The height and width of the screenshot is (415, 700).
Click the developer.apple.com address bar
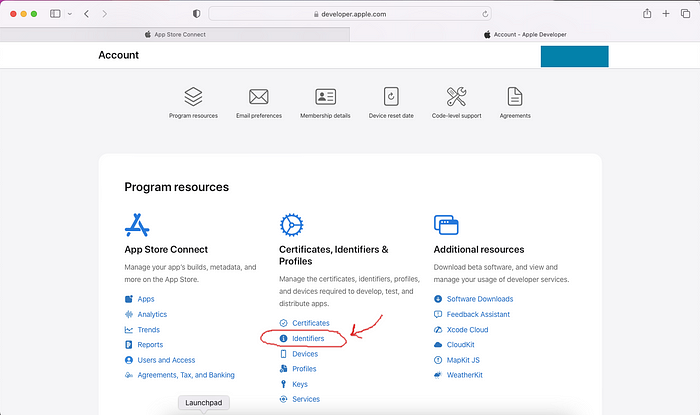click(350, 14)
